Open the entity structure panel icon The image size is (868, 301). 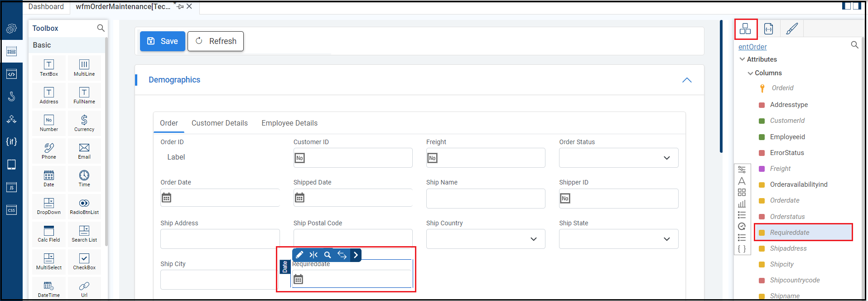pos(745,29)
